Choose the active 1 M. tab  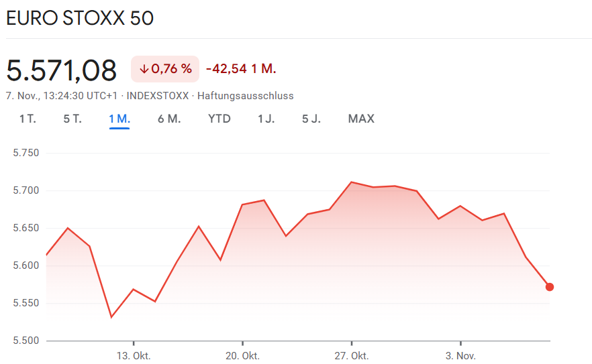119,119
